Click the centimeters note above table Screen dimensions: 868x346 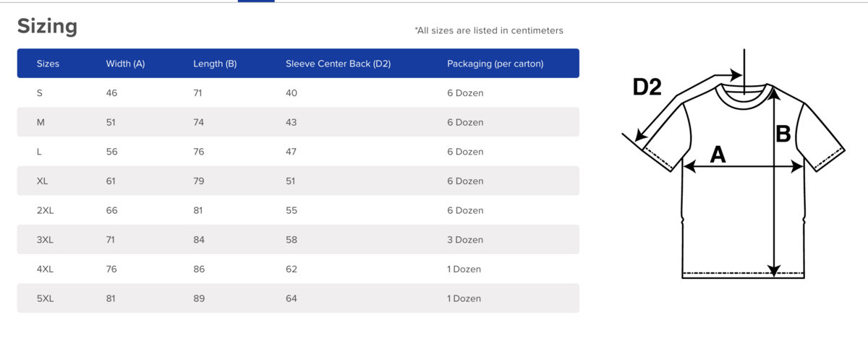[x=488, y=30]
